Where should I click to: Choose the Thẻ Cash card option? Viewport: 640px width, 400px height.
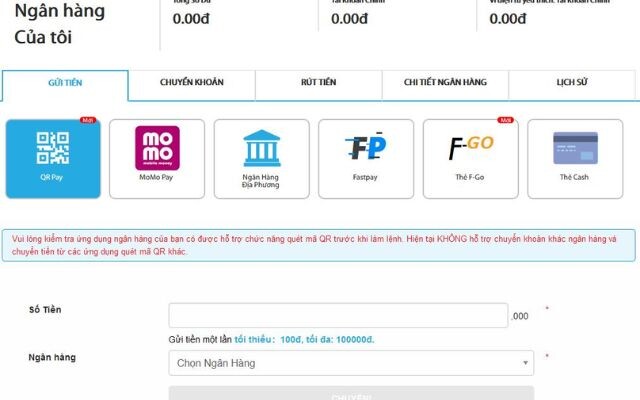click(575, 159)
